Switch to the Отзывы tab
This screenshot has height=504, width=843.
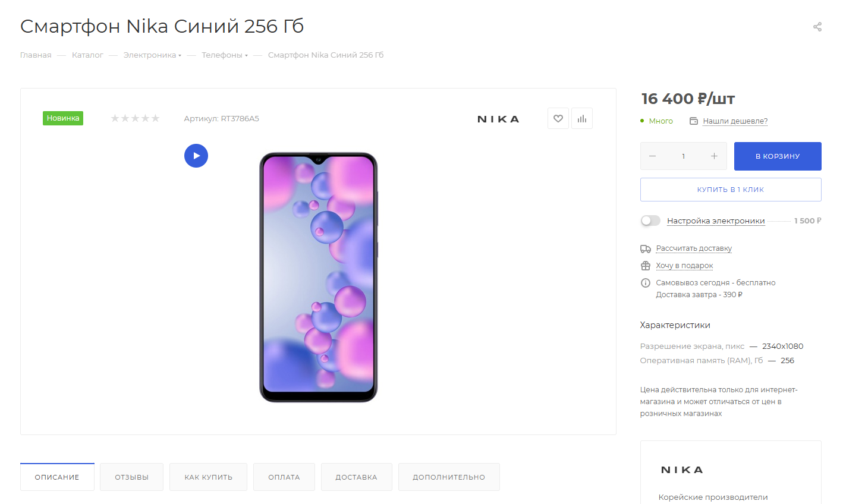pyautogui.click(x=131, y=477)
